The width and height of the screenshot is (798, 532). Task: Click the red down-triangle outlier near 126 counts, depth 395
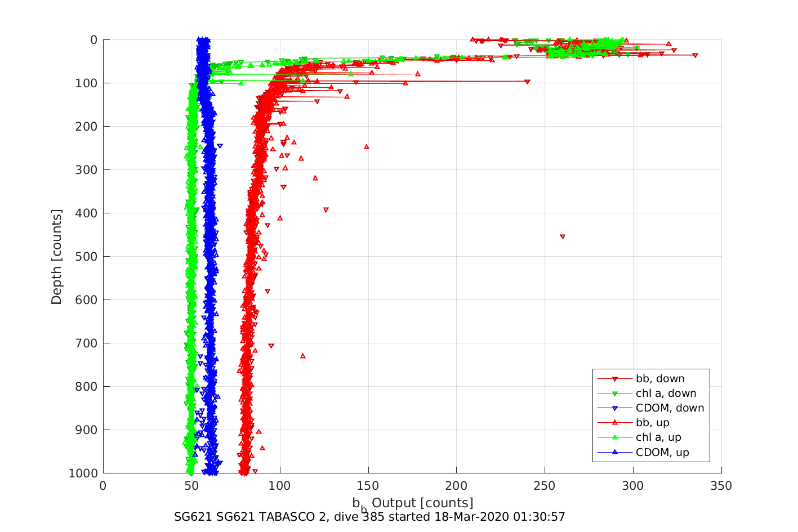[326, 210]
